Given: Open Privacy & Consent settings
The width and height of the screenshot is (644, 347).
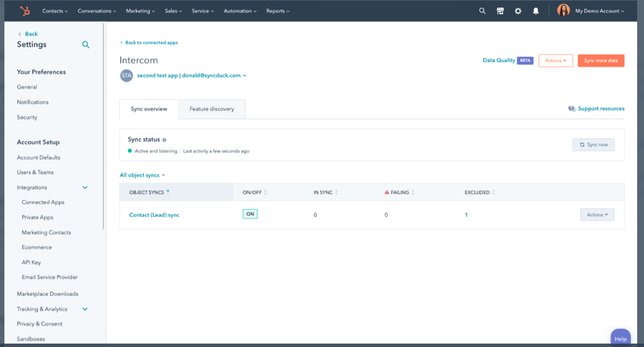Looking at the screenshot, I should pyautogui.click(x=40, y=324).
